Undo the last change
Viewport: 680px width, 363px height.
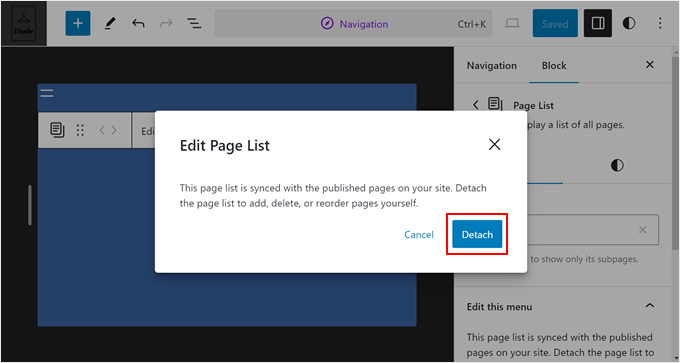[x=138, y=23]
